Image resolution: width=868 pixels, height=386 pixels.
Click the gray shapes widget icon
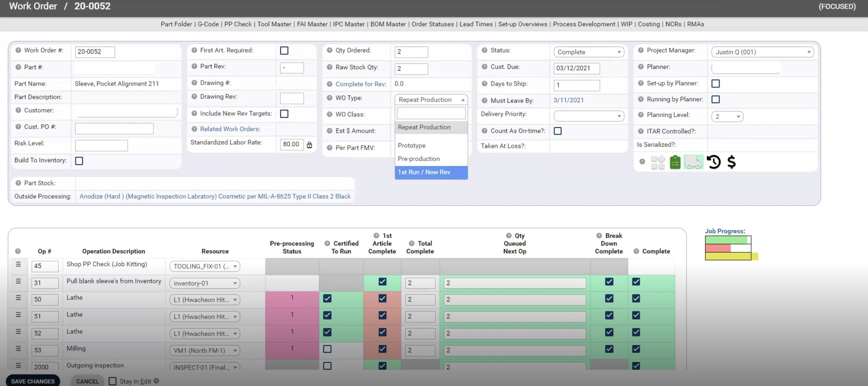[x=657, y=162]
